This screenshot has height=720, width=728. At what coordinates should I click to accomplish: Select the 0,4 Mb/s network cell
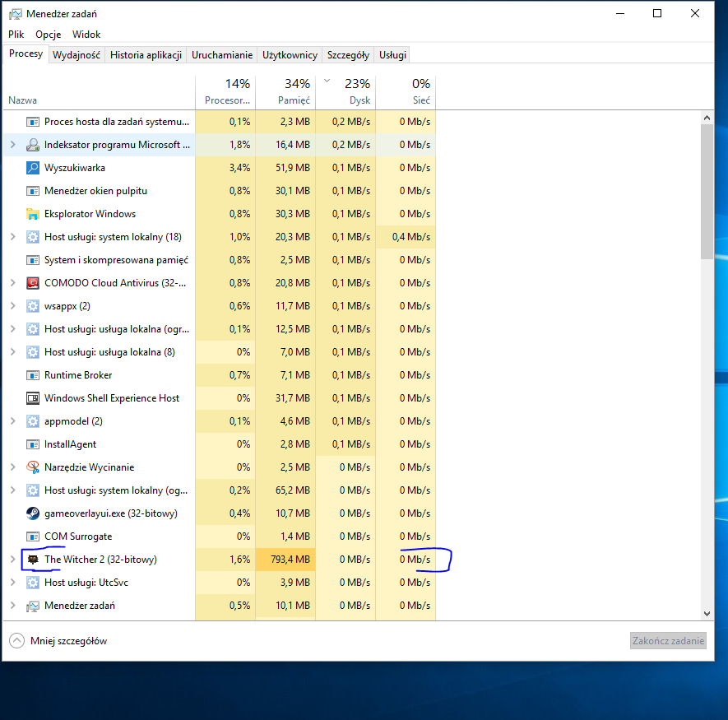coord(406,237)
